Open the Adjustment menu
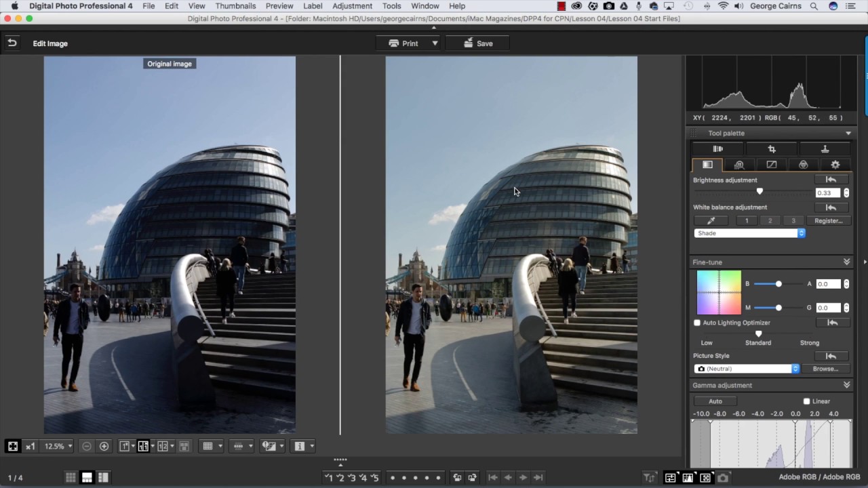The height and width of the screenshot is (488, 868). click(352, 6)
